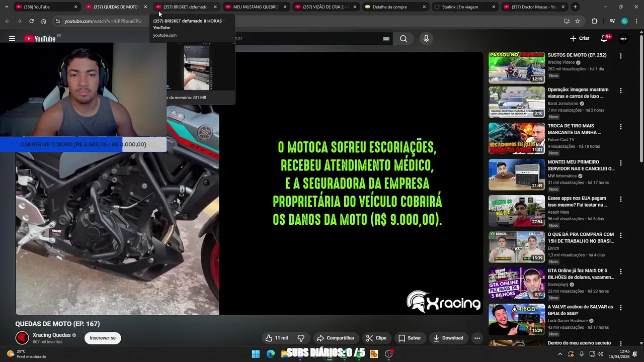
Task: Open the weather widget showing 29°C
Action: 26,354
